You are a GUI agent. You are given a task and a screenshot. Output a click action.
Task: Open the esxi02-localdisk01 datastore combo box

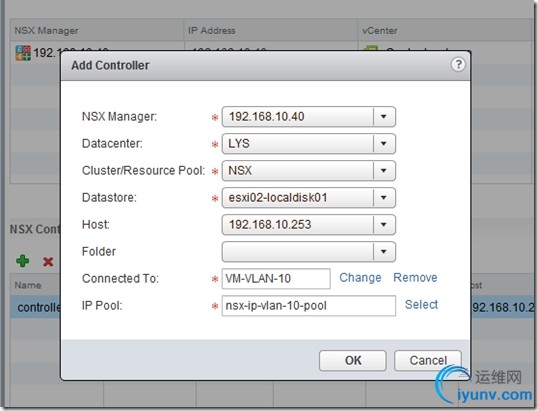tap(308, 198)
